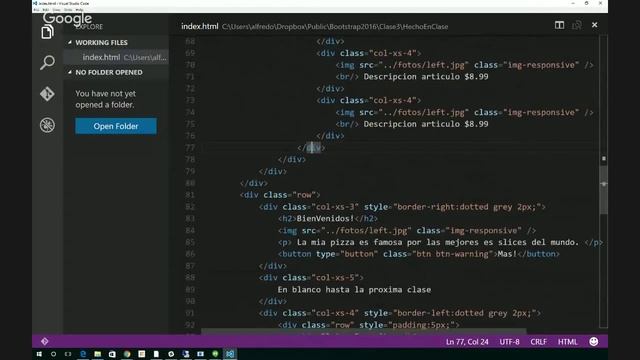The height and width of the screenshot is (360, 640).
Task: Open the View menu
Action: click(x=57, y=10)
